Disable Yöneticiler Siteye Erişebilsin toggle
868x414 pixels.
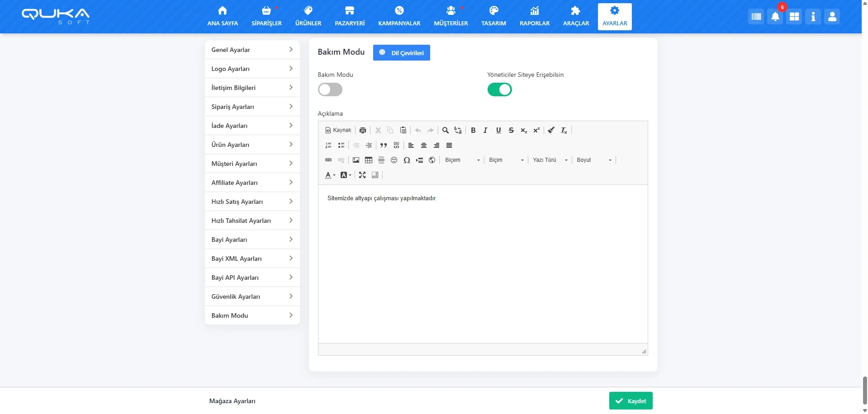pos(499,89)
